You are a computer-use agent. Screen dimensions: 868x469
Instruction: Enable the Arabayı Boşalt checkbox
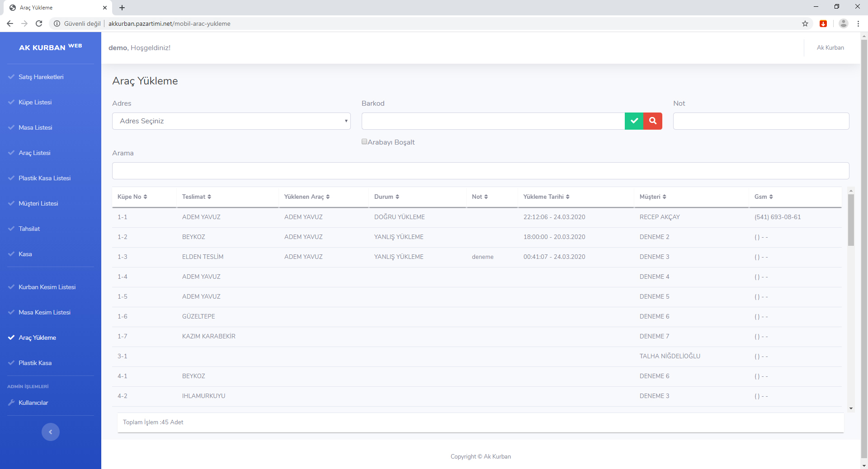(x=364, y=142)
